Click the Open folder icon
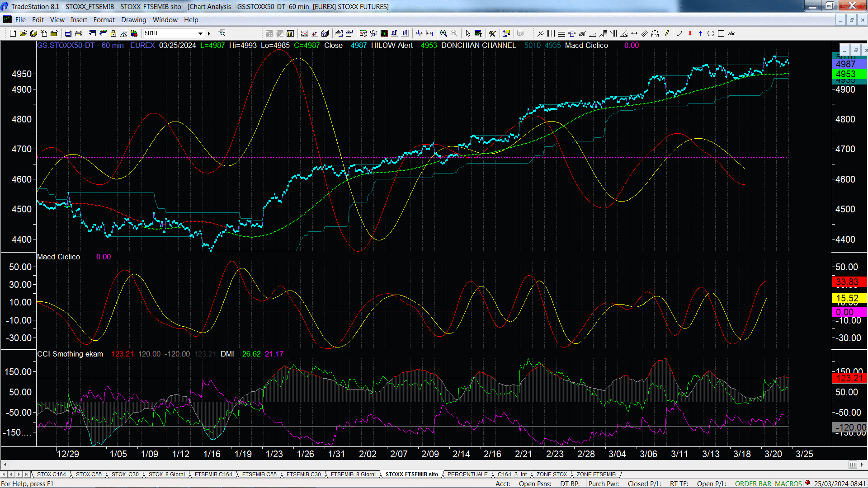The height and width of the screenshot is (488, 868). click(23, 33)
